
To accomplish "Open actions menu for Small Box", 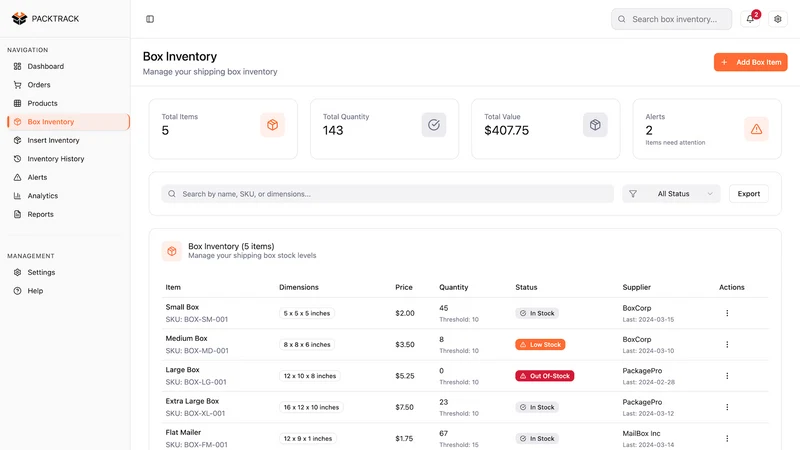I will coord(727,313).
